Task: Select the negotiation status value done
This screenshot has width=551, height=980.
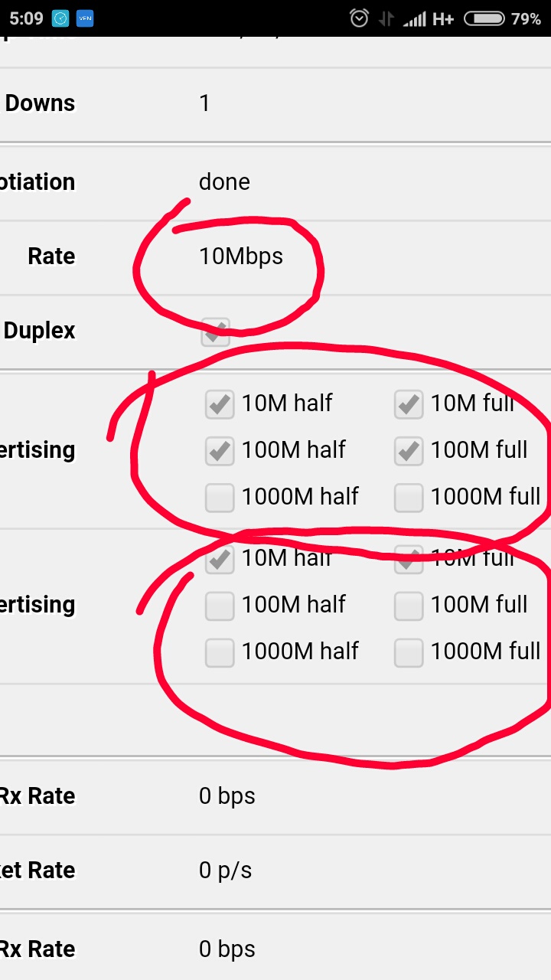Action: tap(224, 181)
